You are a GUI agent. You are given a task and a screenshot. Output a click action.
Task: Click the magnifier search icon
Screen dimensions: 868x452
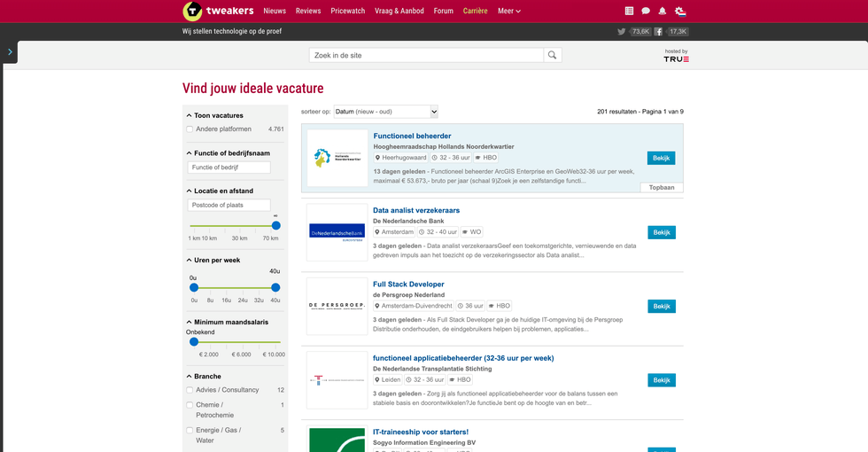click(552, 55)
